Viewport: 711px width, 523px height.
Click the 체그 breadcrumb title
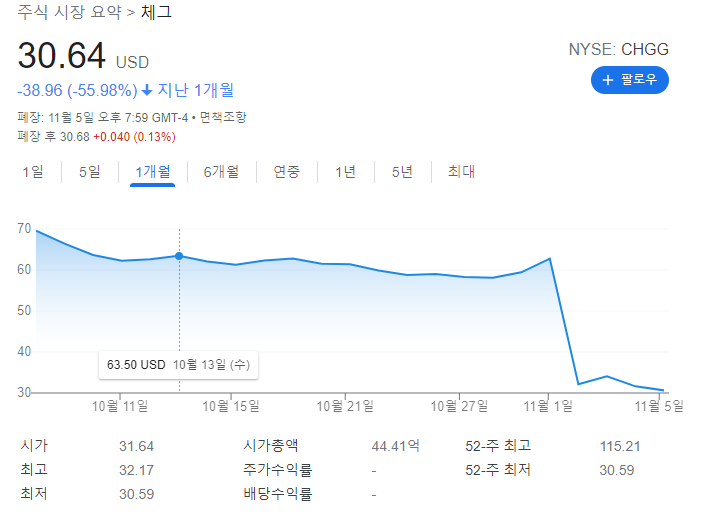tap(156, 12)
